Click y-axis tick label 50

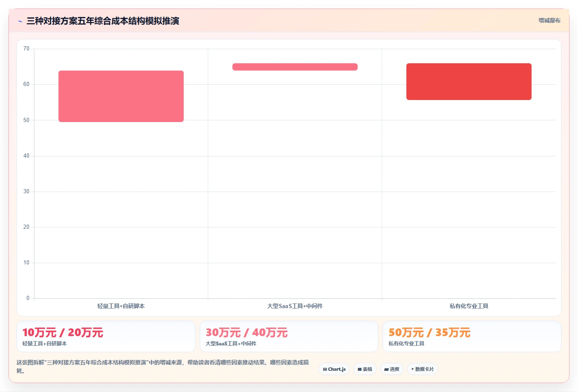[26, 120]
